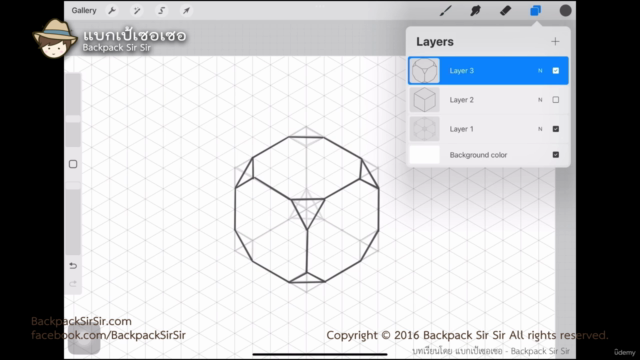
Task: Open Layer 1 blend mode N
Action: pyautogui.click(x=540, y=129)
